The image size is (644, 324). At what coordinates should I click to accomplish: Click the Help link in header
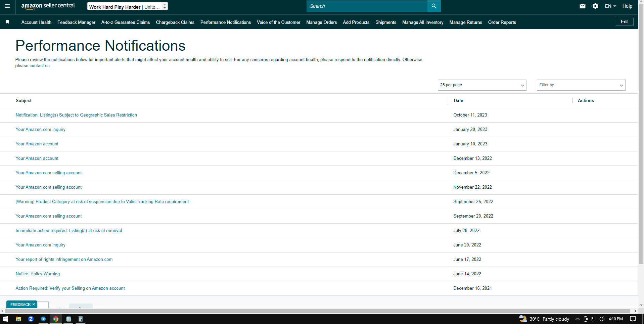tap(627, 6)
